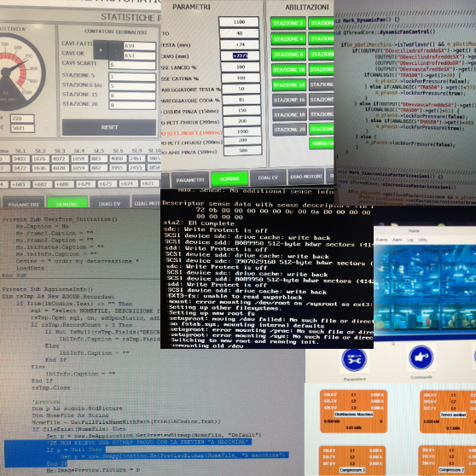
Task: Click the offset cell showing +675
Action: pyautogui.click(x=107, y=184)
